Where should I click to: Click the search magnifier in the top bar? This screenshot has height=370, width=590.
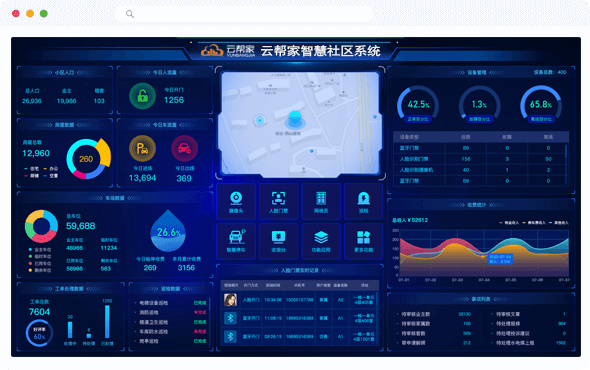(x=130, y=14)
